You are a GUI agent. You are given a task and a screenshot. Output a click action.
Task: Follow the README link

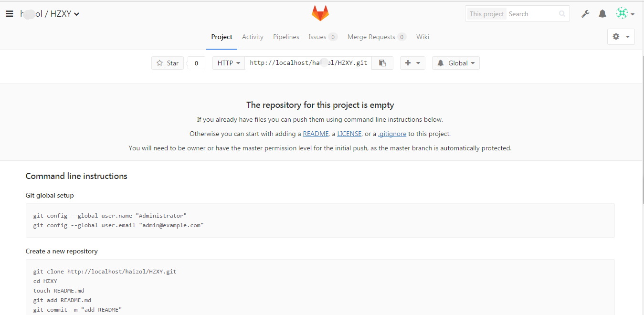coord(316,134)
